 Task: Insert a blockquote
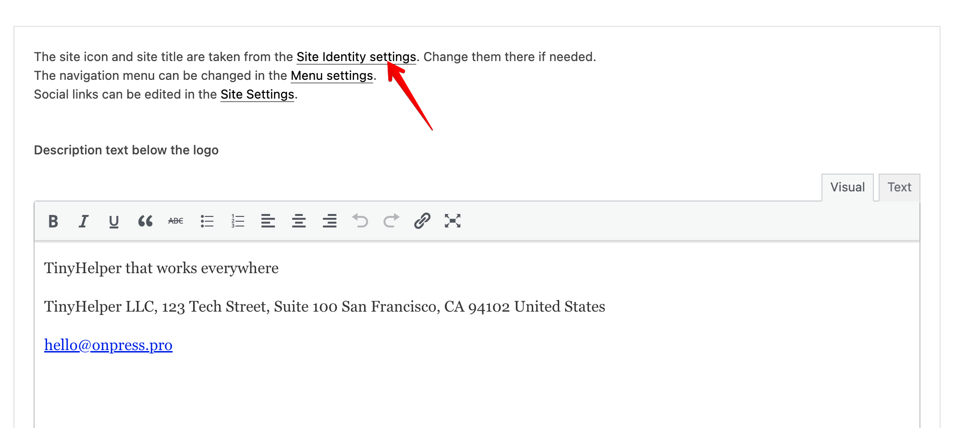click(145, 221)
